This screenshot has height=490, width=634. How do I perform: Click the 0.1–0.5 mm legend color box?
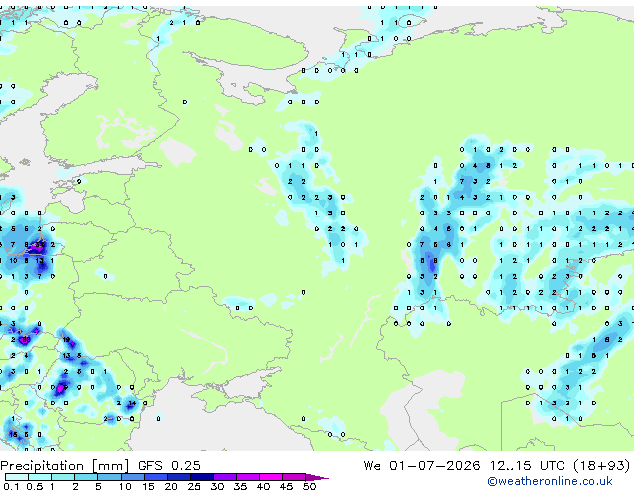pos(17,477)
